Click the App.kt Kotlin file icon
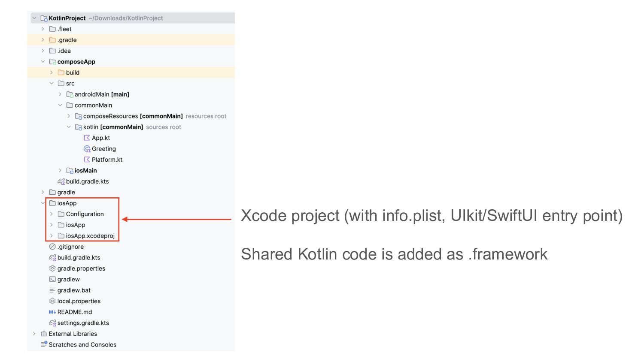 (87, 138)
